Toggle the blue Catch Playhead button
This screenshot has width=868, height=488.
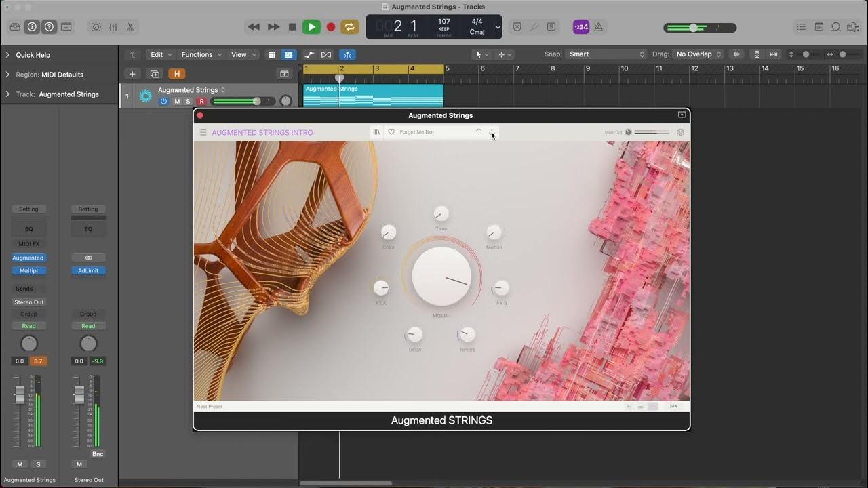(349, 54)
